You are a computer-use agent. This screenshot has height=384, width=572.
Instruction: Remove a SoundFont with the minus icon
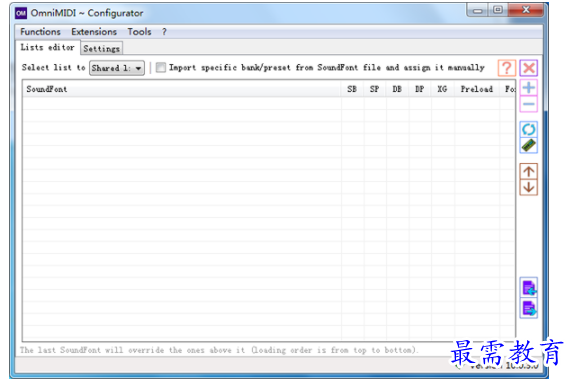tap(529, 104)
